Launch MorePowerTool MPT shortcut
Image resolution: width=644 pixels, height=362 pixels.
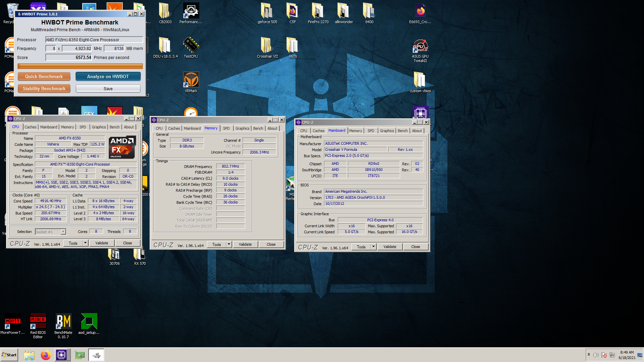click(12, 324)
